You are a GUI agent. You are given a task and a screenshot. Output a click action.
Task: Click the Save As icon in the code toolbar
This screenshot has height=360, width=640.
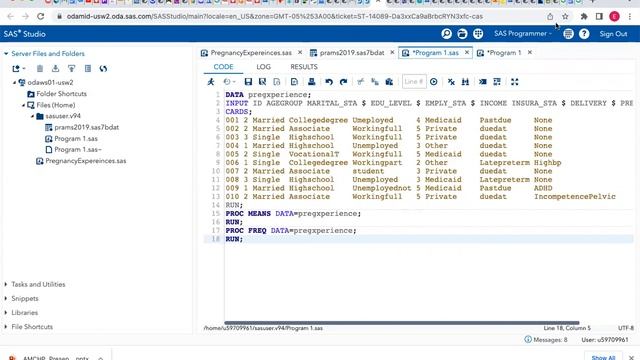262,82
